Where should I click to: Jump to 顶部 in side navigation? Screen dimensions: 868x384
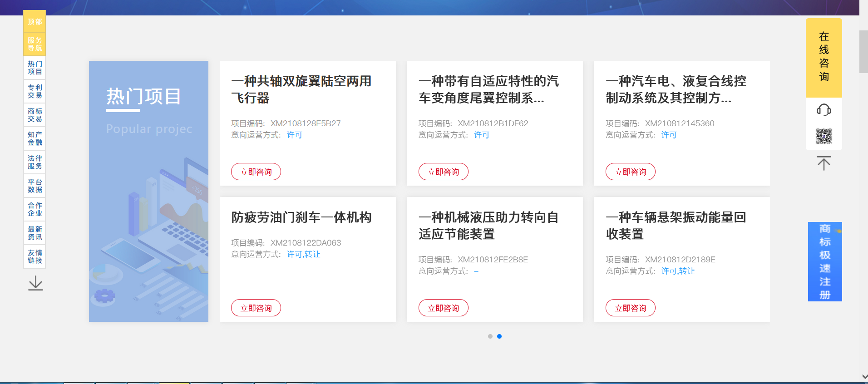pos(35,21)
